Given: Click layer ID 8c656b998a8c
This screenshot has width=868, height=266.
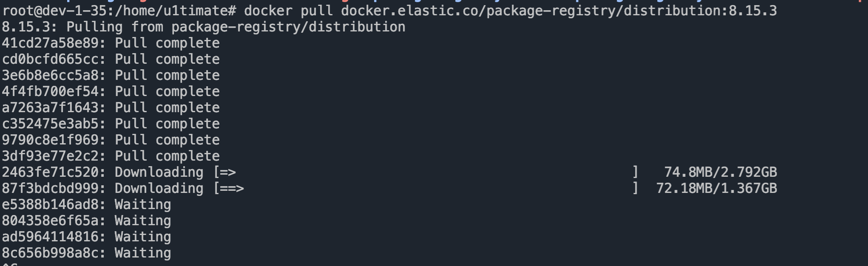Looking at the screenshot, I should 50,253.
